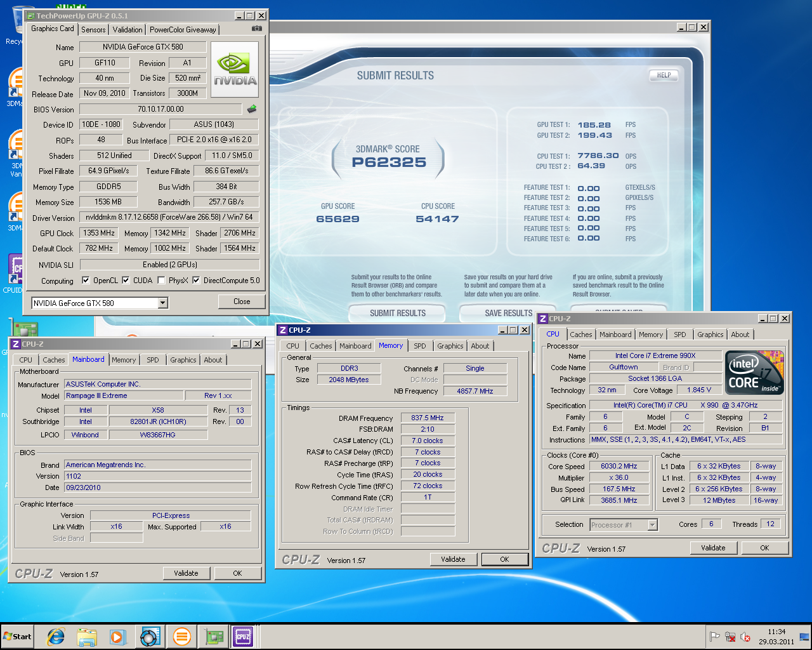Screen dimensions: 812x650
Task: Click the GPU Clock value 1353 MHz
Action: tap(99, 233)
